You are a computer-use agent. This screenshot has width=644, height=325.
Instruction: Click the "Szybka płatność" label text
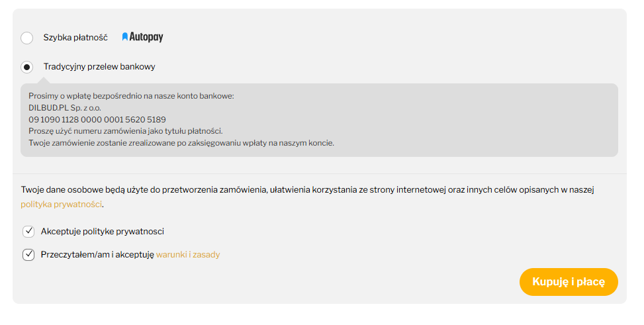(x=75, y=38)
